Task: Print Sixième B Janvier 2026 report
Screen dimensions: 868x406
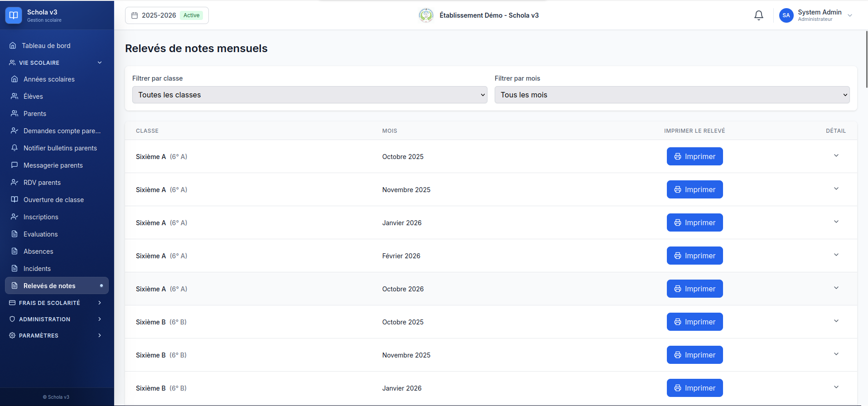Action: [x=694, y=388]
